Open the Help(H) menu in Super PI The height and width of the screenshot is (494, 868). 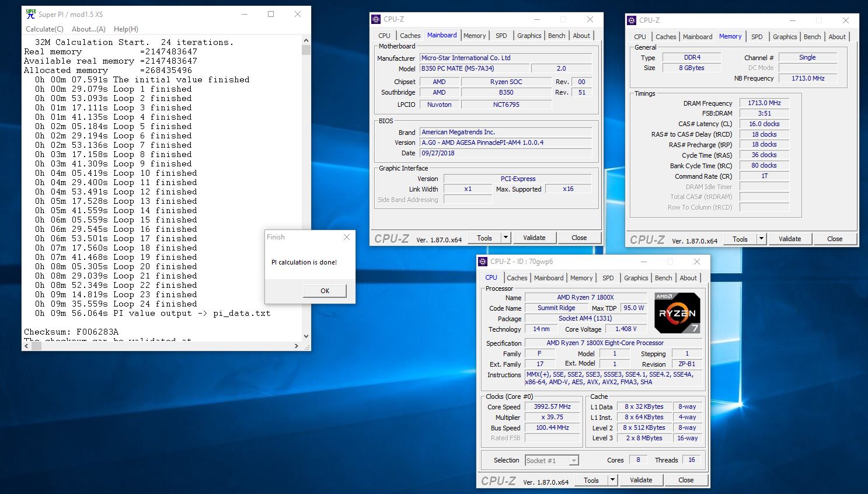pos(126,29)
